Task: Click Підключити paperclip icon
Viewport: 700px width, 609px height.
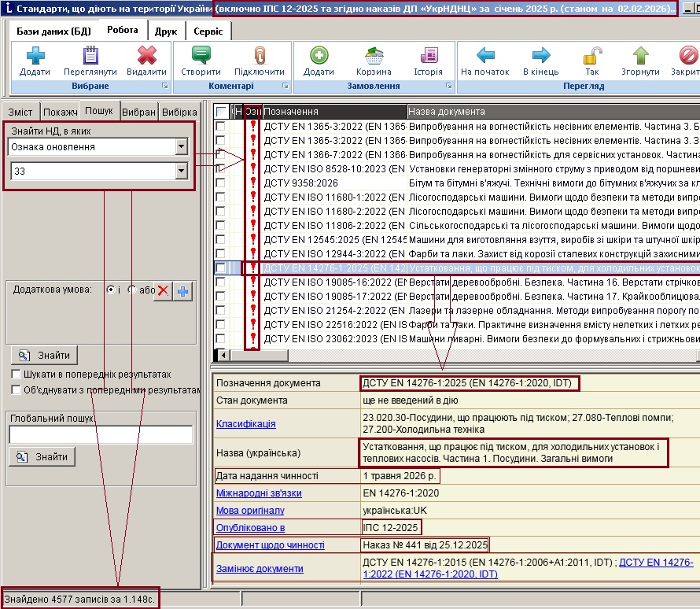Action: tap(259, 57)
